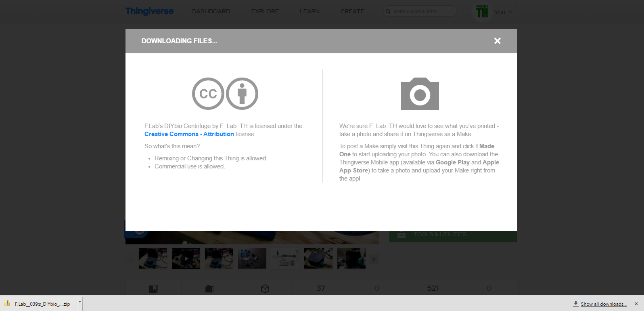
Task: Open the Creative Commons - Attribution license link
Action: [189, 134]
